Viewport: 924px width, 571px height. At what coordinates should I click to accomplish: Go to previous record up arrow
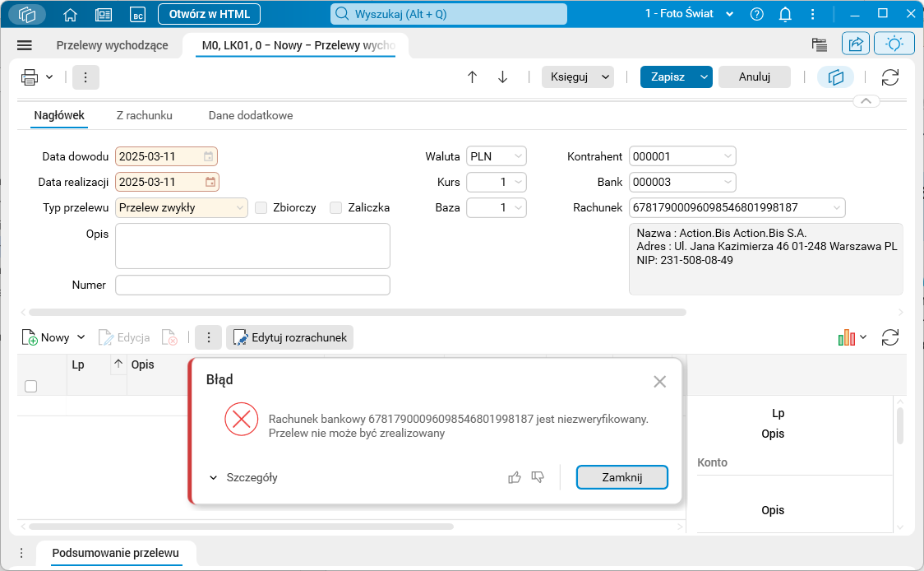[x=472, y=77]
